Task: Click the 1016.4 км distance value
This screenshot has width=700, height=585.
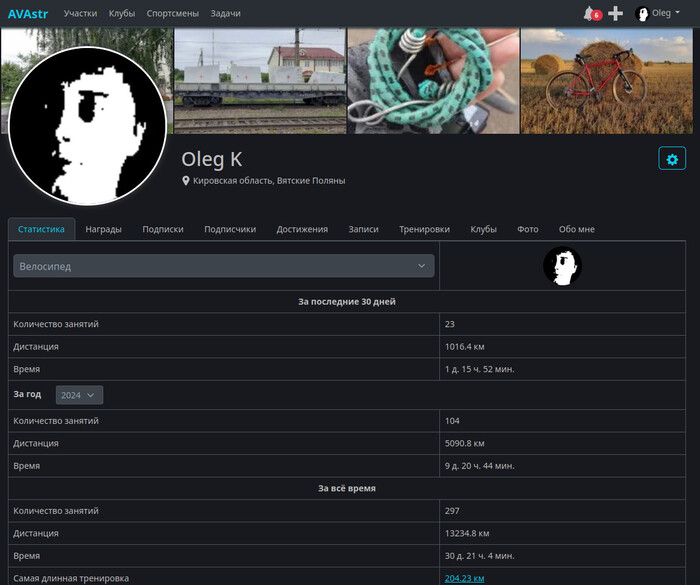Action: point(464,347)
